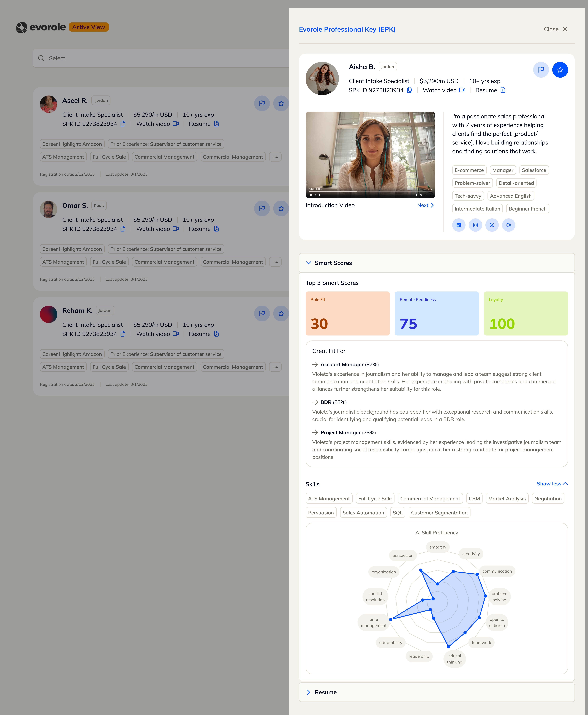Flag the candidate Aisha B.
This screenshot has width=588, height=715.
(x=541, y=69)
